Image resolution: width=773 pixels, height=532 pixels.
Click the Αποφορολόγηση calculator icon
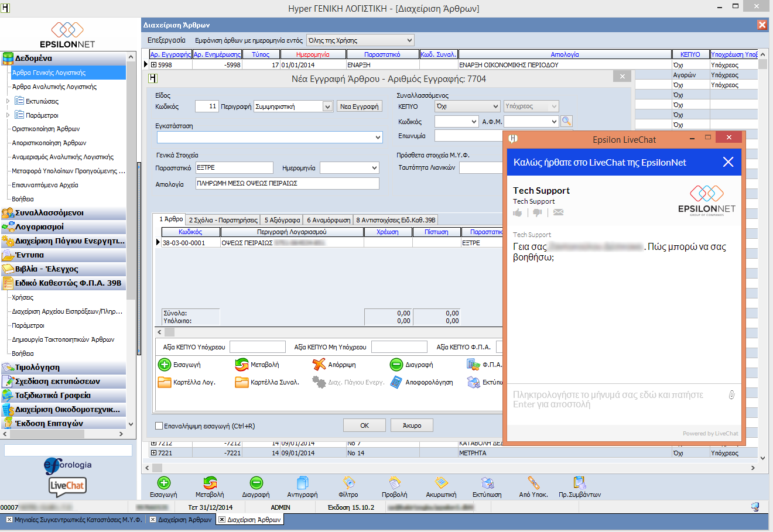396,382
